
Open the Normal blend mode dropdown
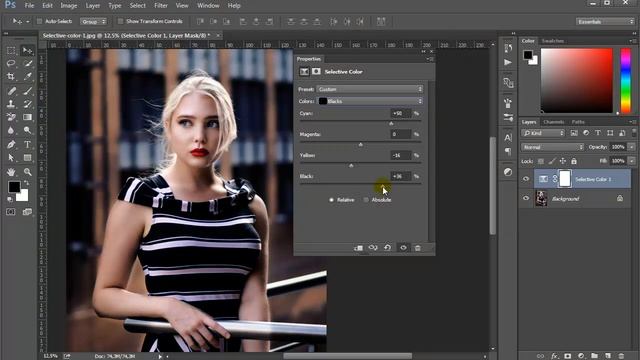click(553, 147)
